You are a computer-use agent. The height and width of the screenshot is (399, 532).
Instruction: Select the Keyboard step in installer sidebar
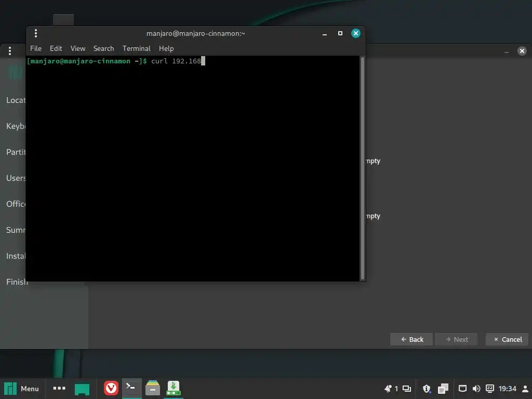pos(16,126)
